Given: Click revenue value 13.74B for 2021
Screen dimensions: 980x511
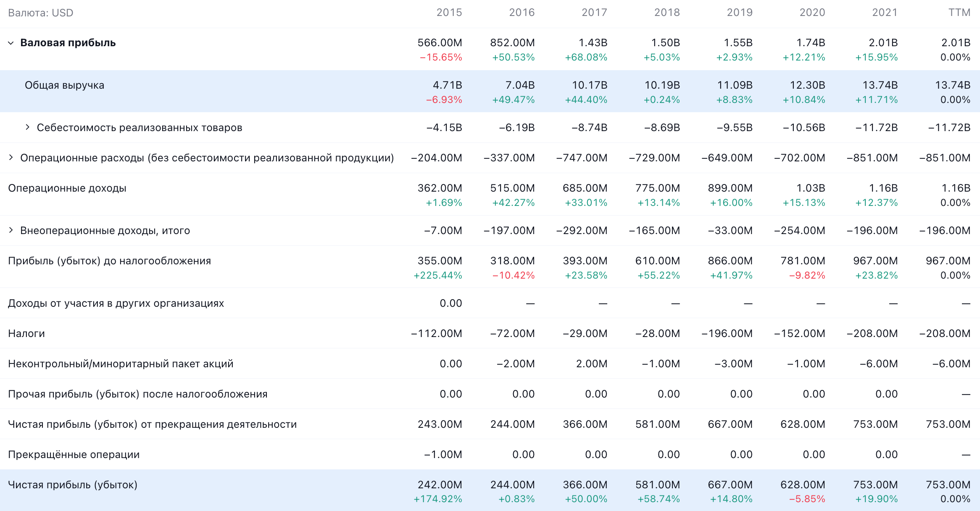Looking at the screenshot, I should [x=880, y=85].
